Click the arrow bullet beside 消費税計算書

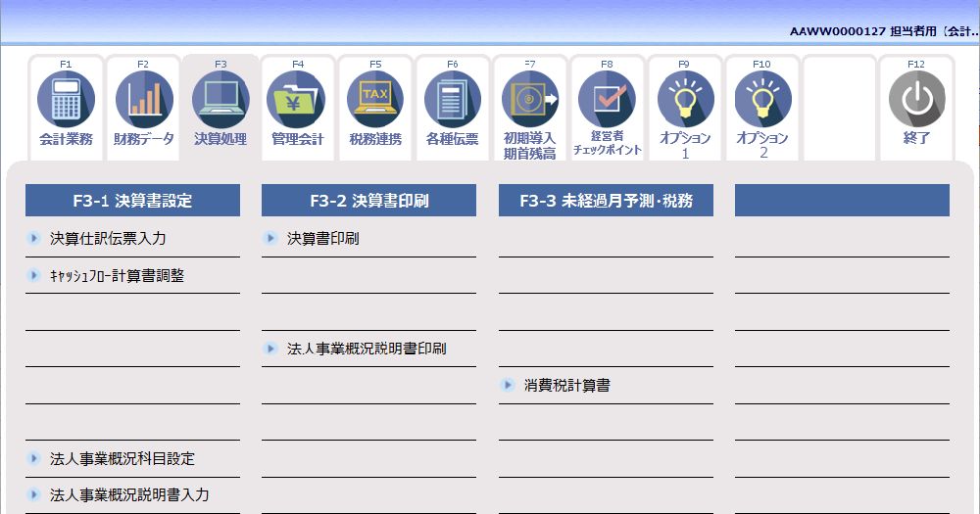(508, 385)
